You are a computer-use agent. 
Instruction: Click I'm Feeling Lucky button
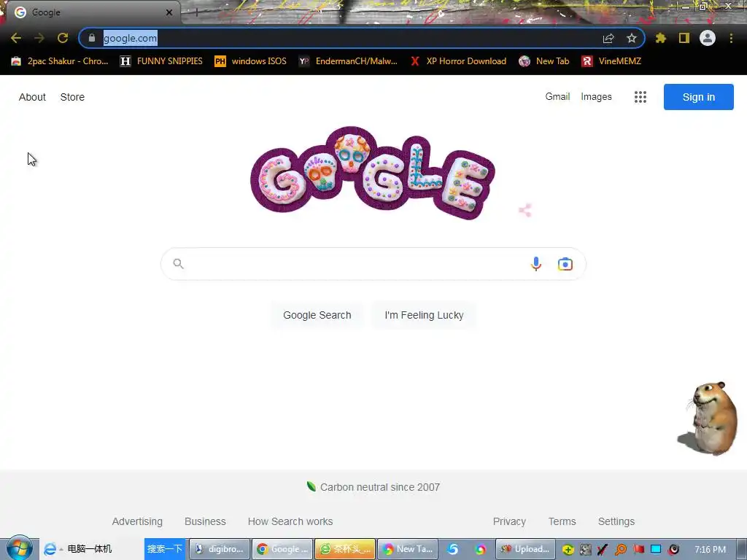424,315
